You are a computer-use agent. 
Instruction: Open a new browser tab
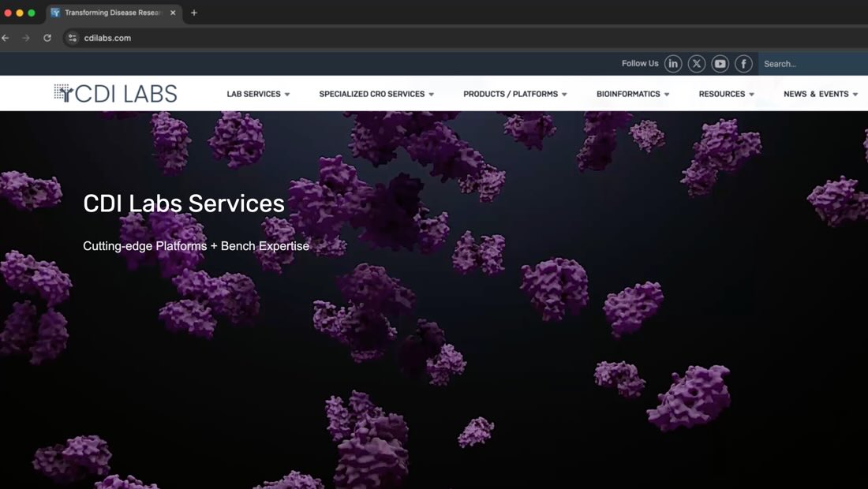193,13
